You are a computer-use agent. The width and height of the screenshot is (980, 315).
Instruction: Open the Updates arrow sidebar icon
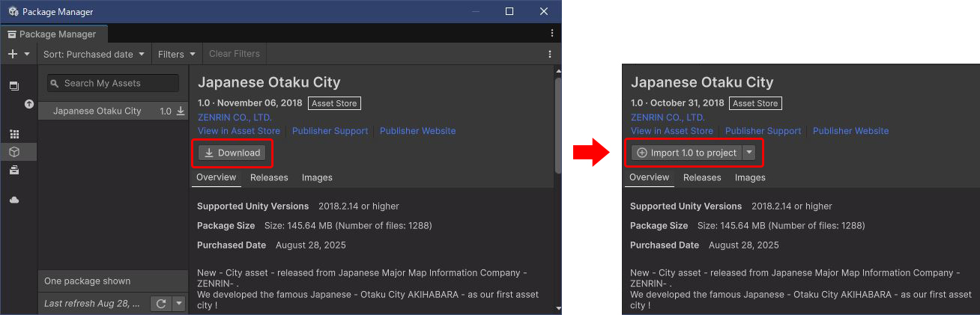coord(29,104)
